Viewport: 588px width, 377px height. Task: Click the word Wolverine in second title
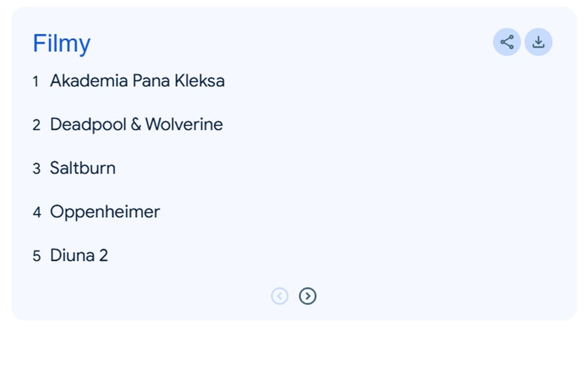(184, 124)
